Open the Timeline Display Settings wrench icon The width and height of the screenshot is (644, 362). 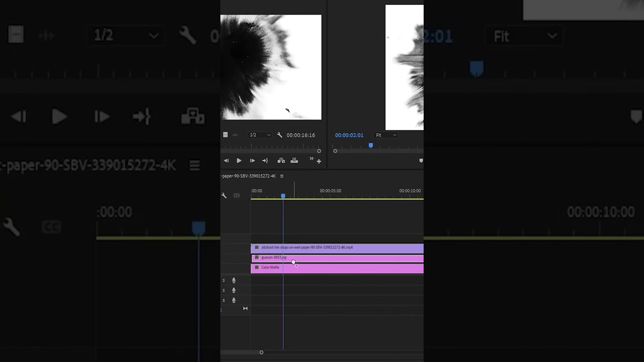coord(224,196)
